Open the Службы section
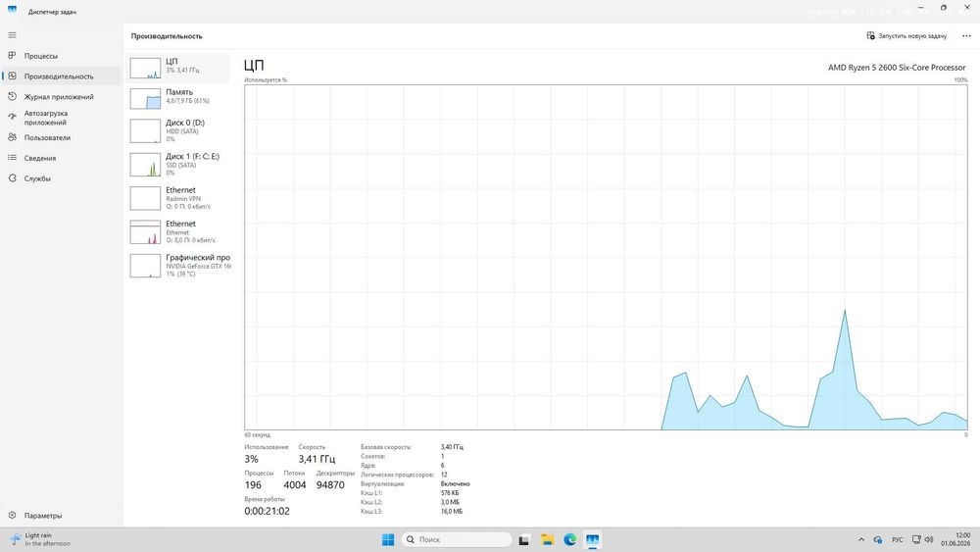The height and width of the screenshot is (552, 980). pos(61,178)
